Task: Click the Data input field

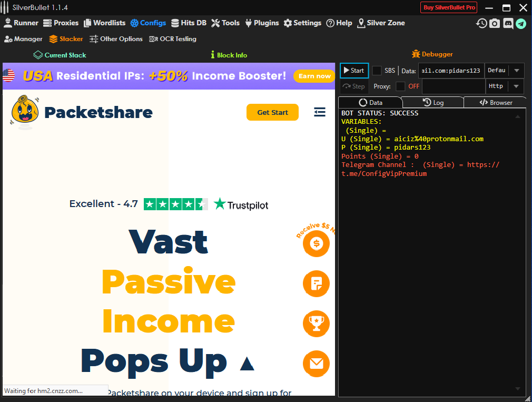Action: [x=451, y=71]
